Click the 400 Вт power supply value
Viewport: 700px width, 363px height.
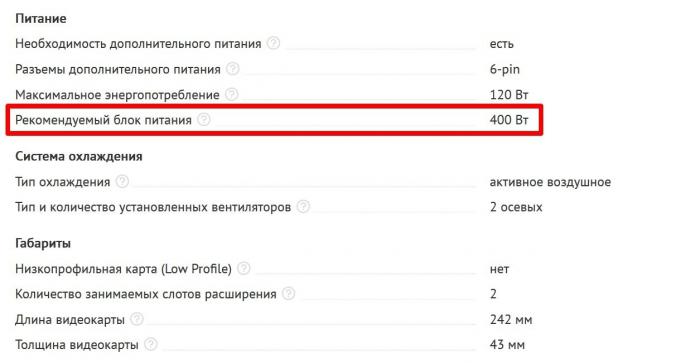[x=509, y=120]
